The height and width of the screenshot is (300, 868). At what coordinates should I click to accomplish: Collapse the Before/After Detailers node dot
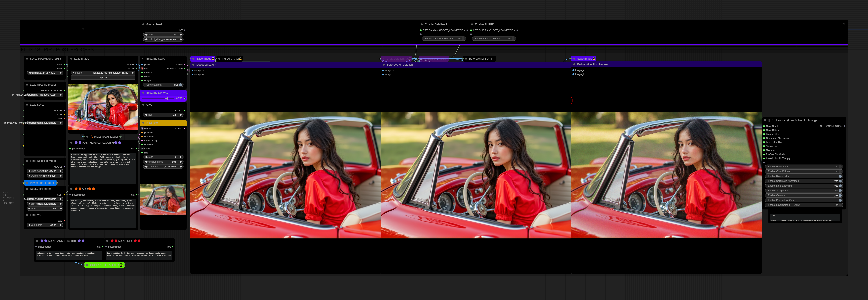(384, 64)
